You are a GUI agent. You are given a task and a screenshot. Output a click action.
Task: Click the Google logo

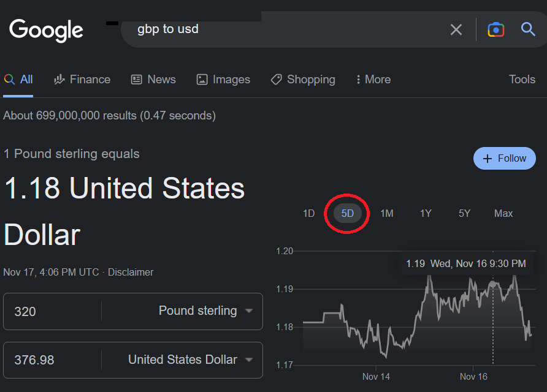click(x=46, y=30)
